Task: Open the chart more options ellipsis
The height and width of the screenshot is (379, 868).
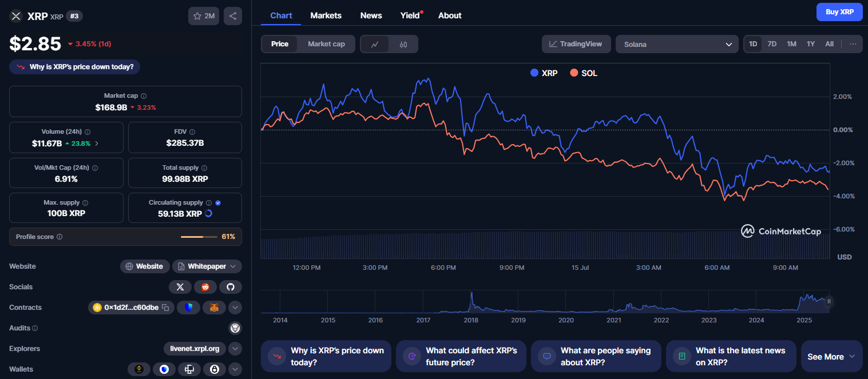Action: coord(853,44)
